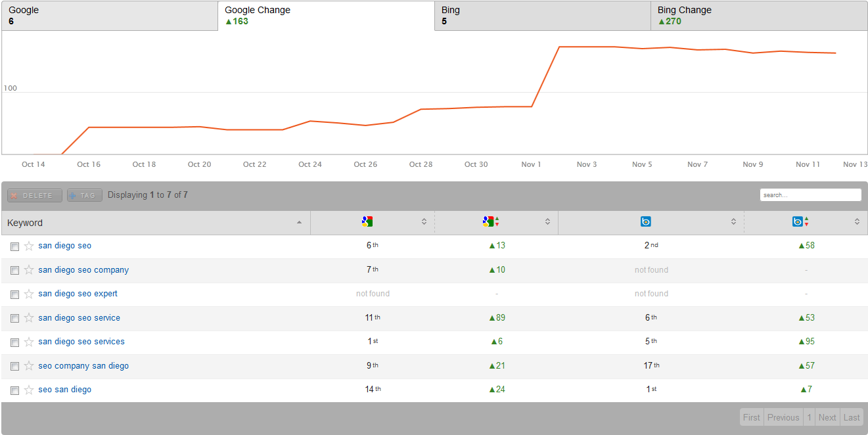Tick the 'san diego seo service' checkbox
This screenshot has width=868, height=435.
coord(14,318)
